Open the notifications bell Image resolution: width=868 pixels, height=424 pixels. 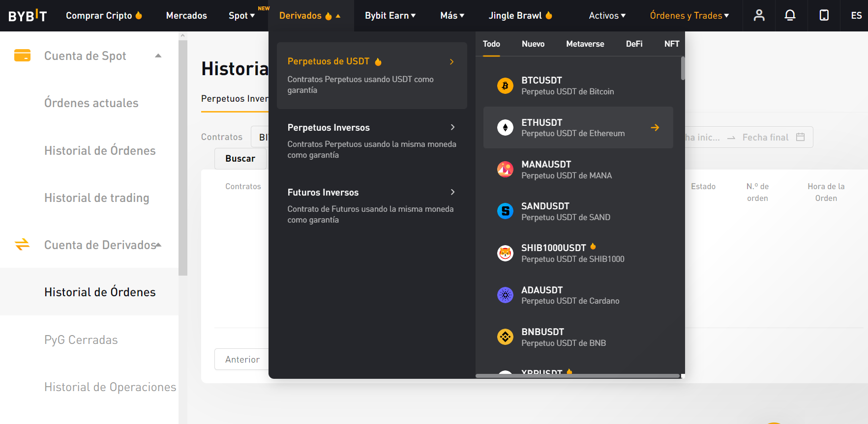(x=790, y=15)
